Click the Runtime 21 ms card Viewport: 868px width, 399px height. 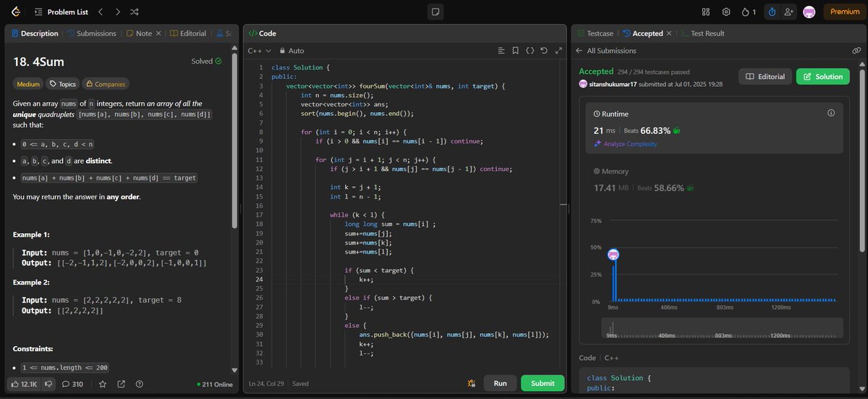[x=715, y=128]
